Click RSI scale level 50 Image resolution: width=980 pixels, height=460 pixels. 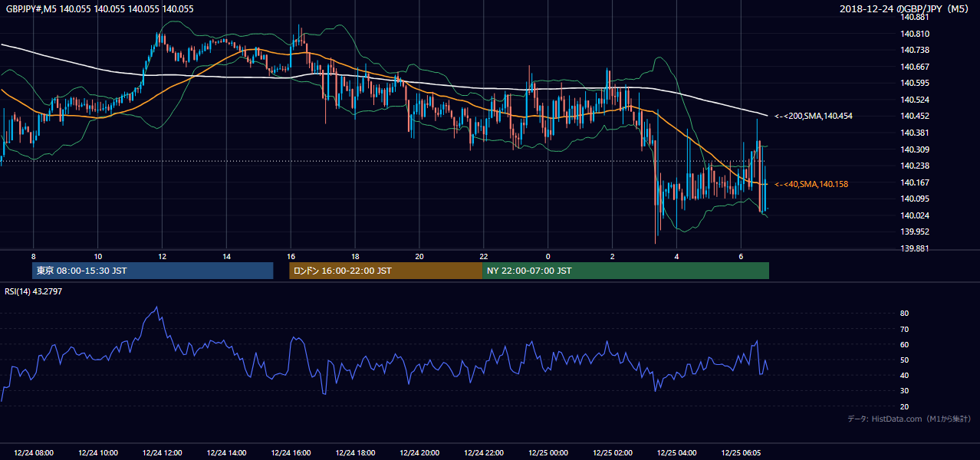tap(905, 360)
